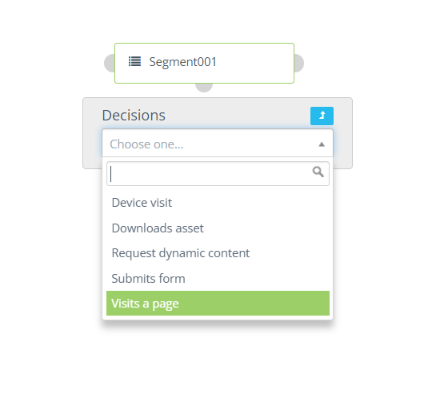Select the highlighted Visits a page option
The height and width of the screenshot is (394, 444).
coord(218,303)
